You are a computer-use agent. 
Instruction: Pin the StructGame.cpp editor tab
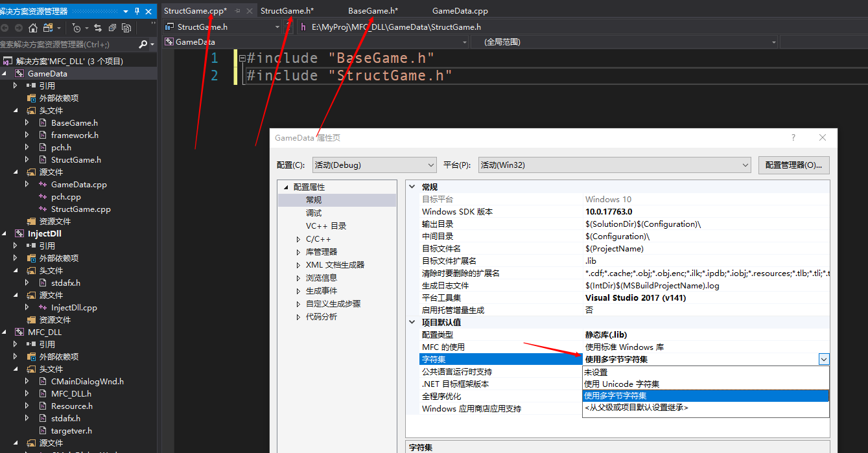(237, 11)
